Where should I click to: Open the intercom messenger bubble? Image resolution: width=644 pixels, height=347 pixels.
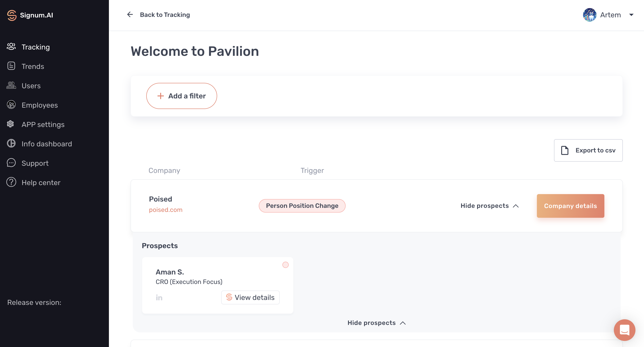pos(624,330)
